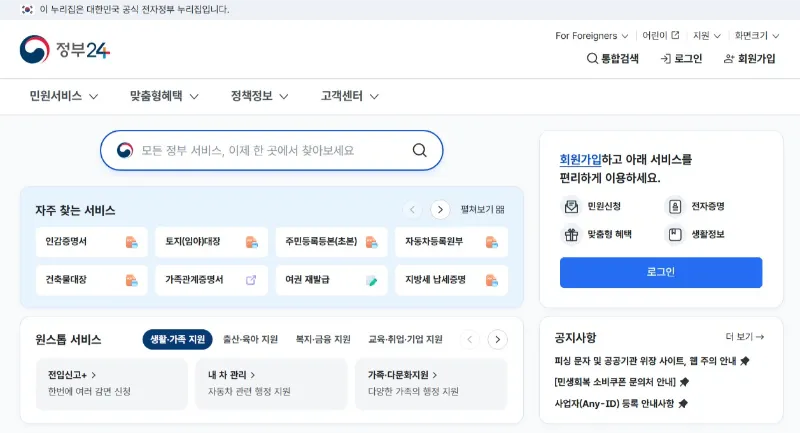The image size is (800, 433).
Task: Show previous 원스톱 서비스 tabs
Action: click(x=469, y=340)
